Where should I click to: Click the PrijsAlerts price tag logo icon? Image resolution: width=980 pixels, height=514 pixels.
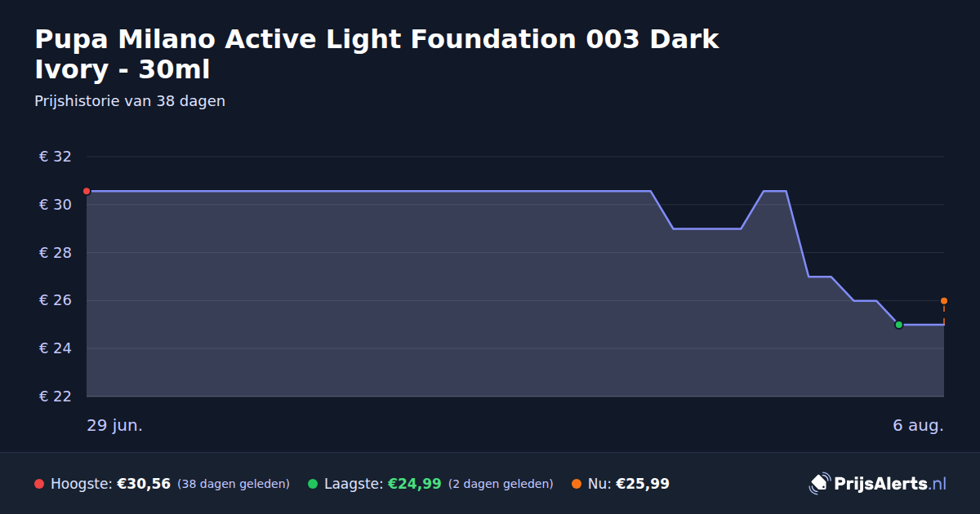coord(819,483)
